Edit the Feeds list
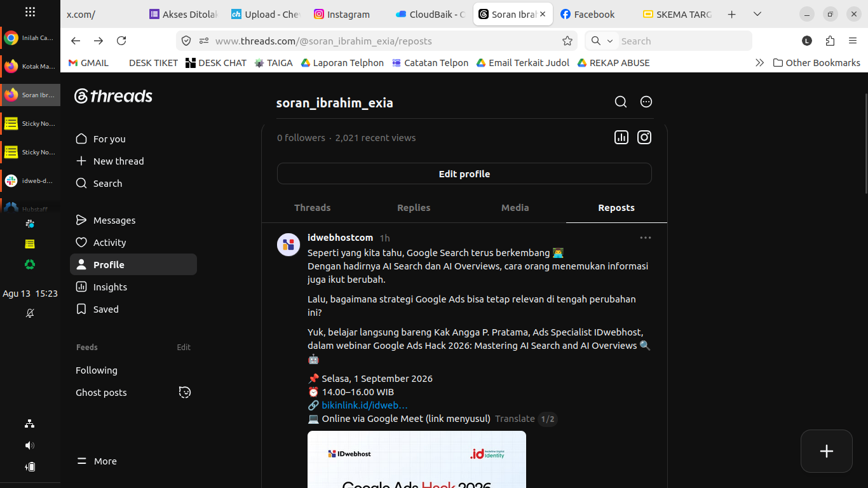The height and width of the screenshot is (488, 868). click(184, 348)
